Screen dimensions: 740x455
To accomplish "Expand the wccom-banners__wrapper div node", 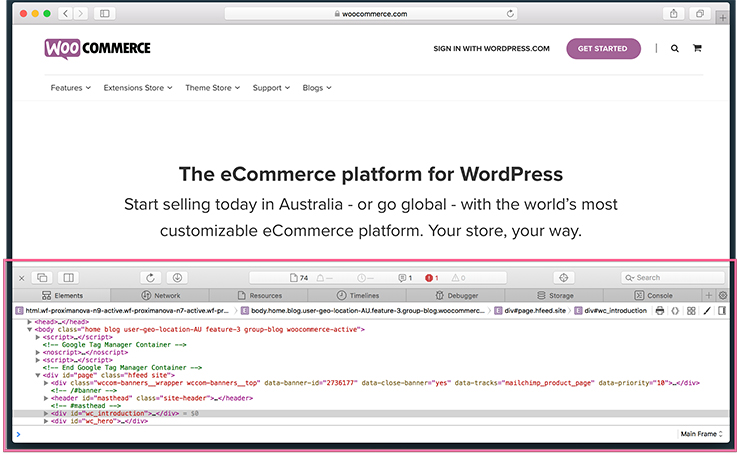I will (x=46, y=383).
